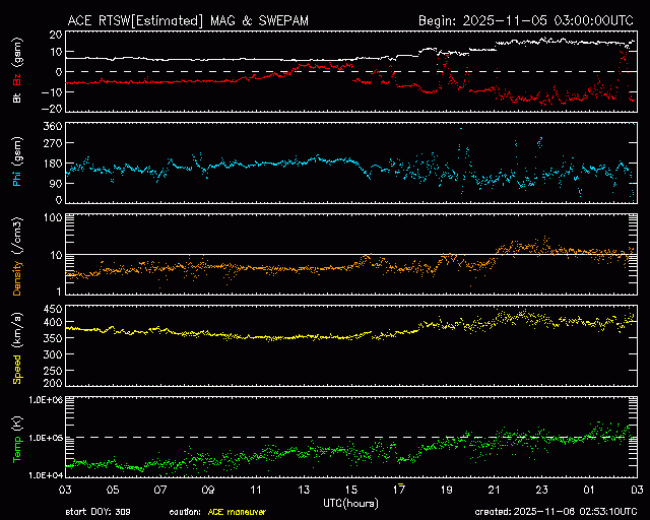This screenshot has width=650, height=520.
Task: Click the 'Begin: 2025-11-05 03:00:00UTC' text
Action: point(526,21)
